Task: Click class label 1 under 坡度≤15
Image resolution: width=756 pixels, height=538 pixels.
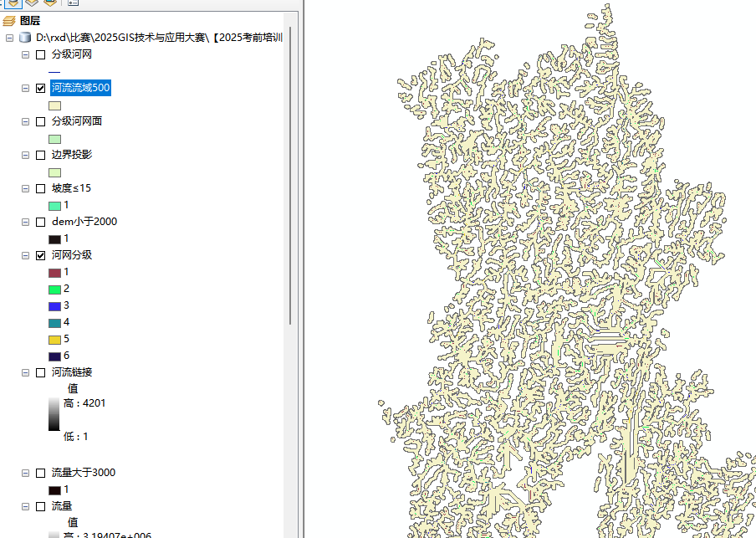Action: click(x=67, y=205)
